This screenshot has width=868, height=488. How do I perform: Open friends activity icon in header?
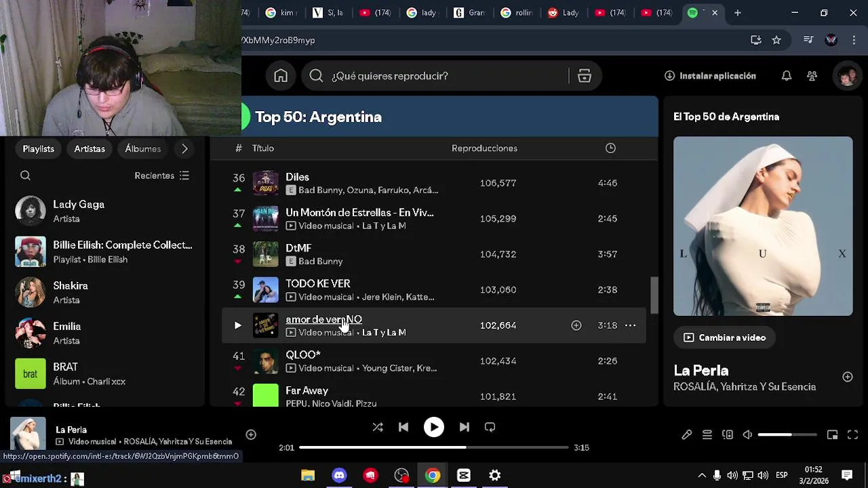[x=812, y=76]
